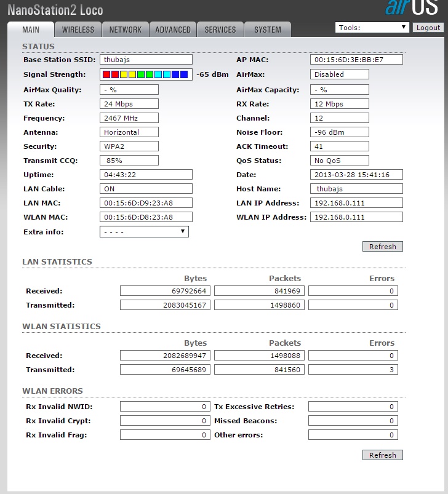Click the Base Station SSID field
448x494 pixels.
(x=146, y=60)
